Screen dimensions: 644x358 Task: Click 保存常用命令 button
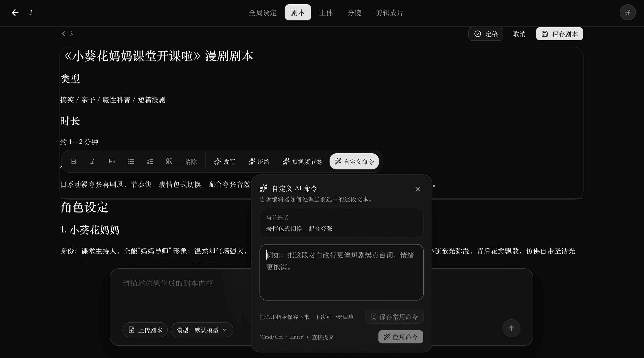tap(394, 317)
